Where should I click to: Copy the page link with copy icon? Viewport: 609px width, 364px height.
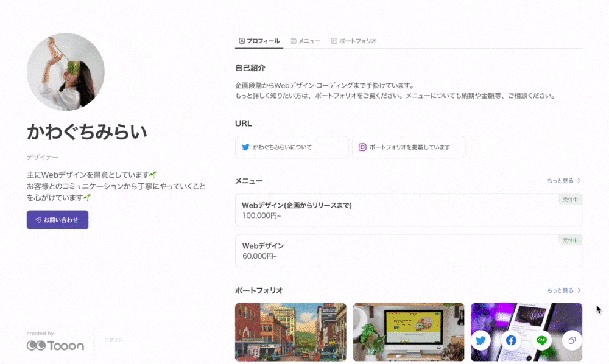[572, 340]
